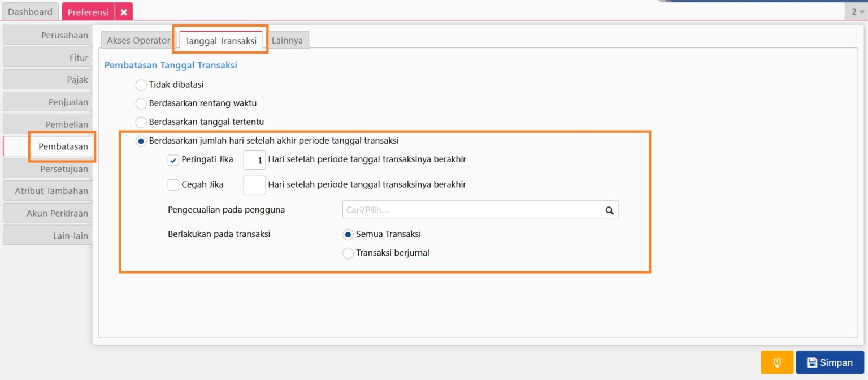Select the Semua Transaksi option
The width and height of the screenshot is (868, 380).
click(348, 234)
